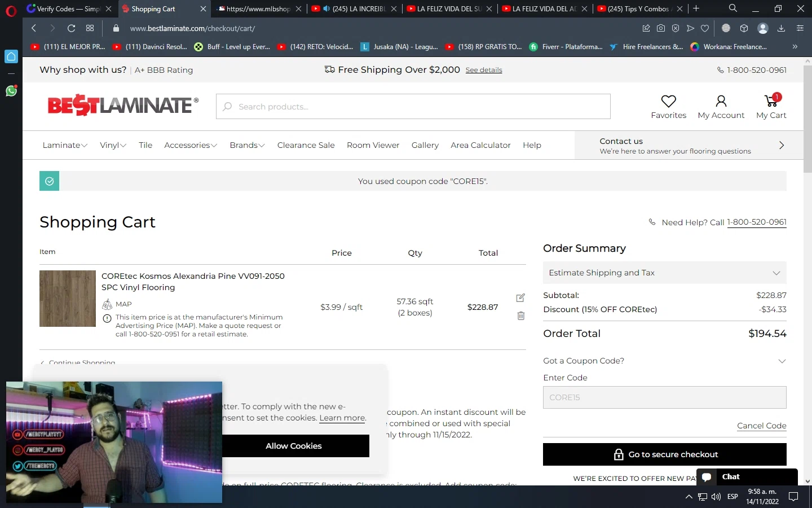
Task: Open the Tile menu item
Action: (145, 145)
